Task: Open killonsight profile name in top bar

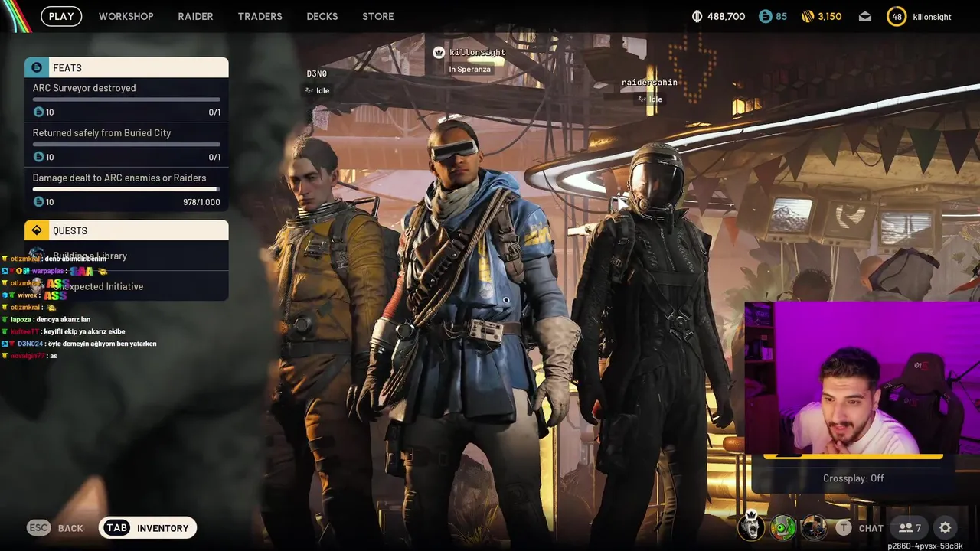Action: pos(933,16)
